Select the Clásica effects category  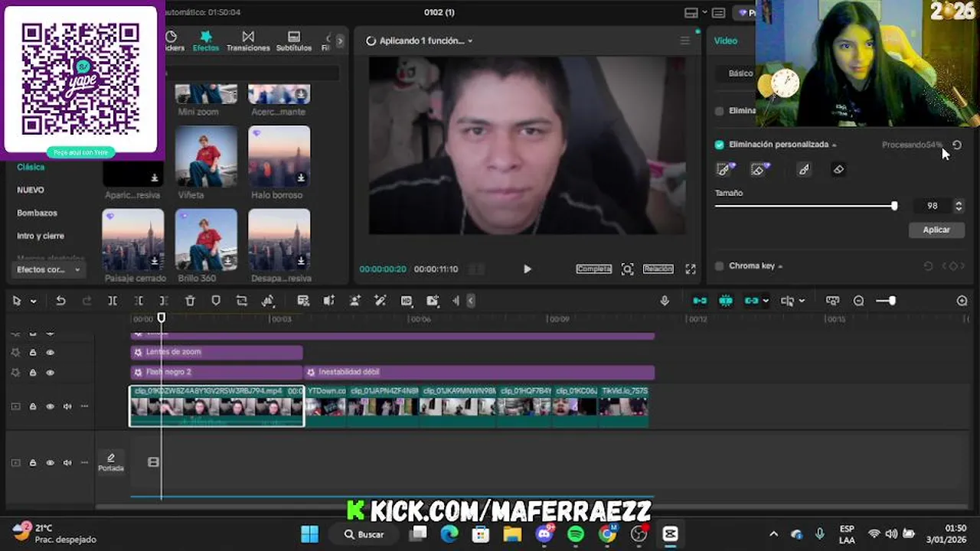tap(31, 167)
